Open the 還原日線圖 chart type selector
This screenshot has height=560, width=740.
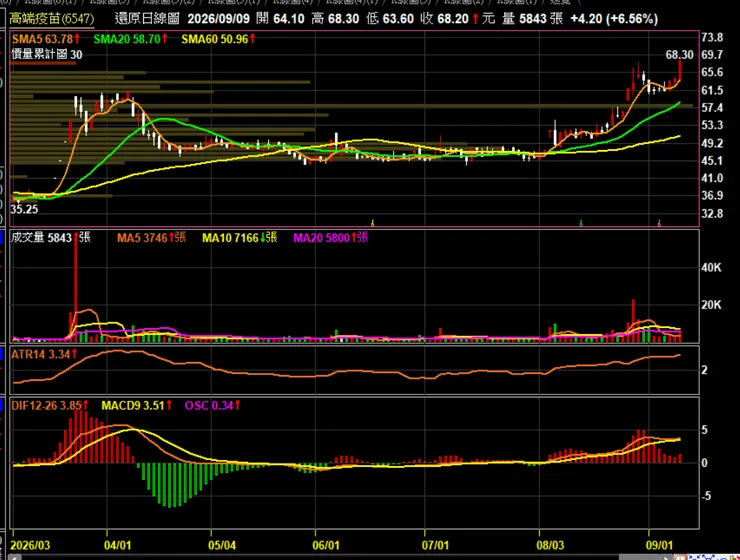coord(147,19)
